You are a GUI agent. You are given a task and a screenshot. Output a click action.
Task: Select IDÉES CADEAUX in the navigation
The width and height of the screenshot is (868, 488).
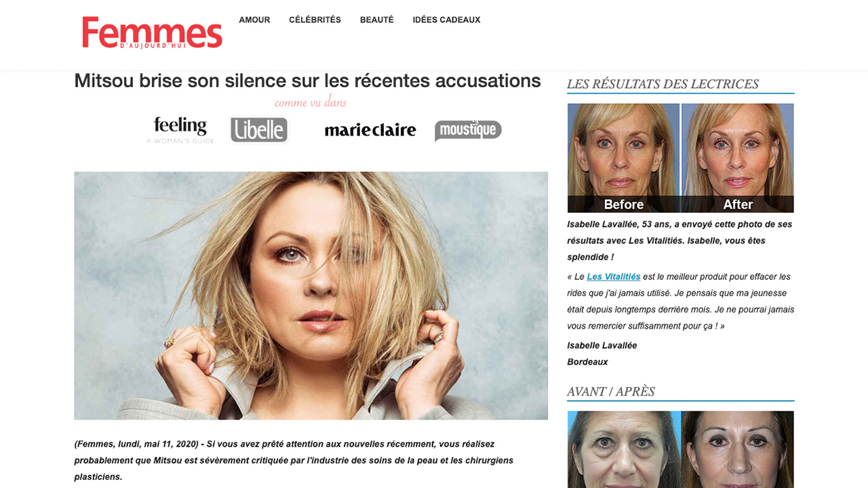tap(446, 20)
